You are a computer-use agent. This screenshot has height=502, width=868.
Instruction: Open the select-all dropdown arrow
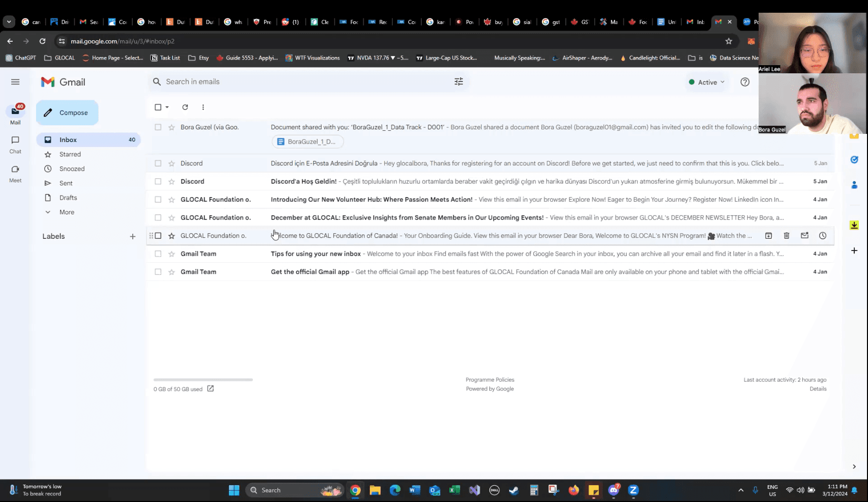point(167,107)
